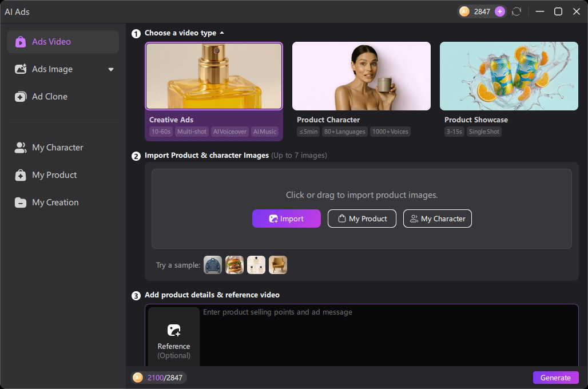The width and height of the screenshot is (588, 389).
Task: Minimize the AI Ads window
Action: pos(539,11)
